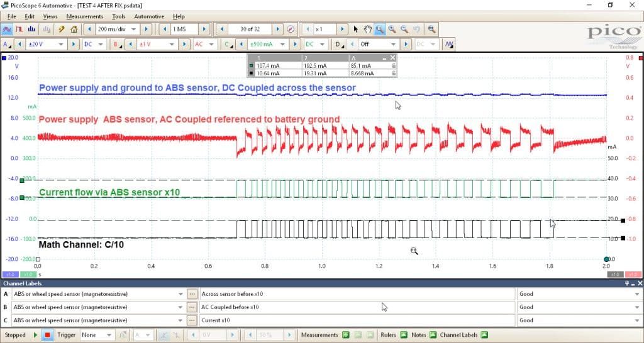Image resolution: width=644 pixels, height=343 pixels.
Task: Click the time ruler handle at 0.0
Action: coord(38,259)
